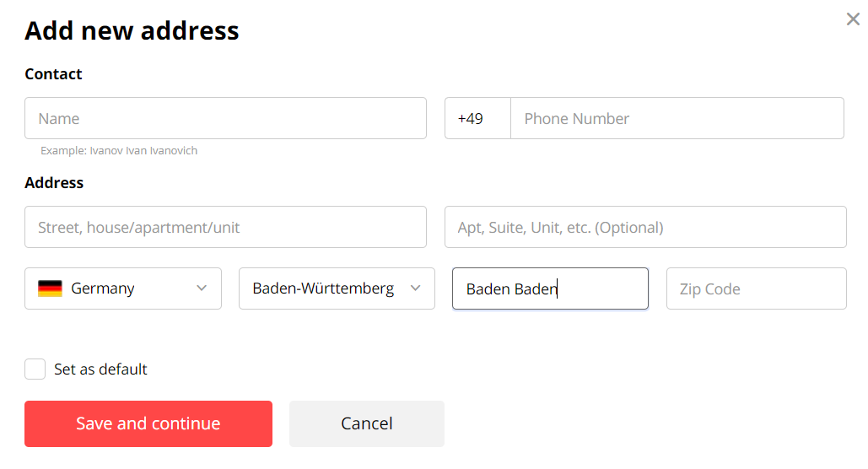Click the Germany country name text
Viewport: 868px width, 469px height.
tap(102, 288)
